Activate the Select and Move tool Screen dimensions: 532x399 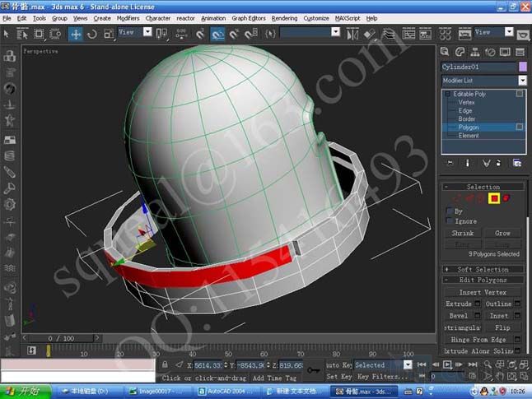point(75,35)
